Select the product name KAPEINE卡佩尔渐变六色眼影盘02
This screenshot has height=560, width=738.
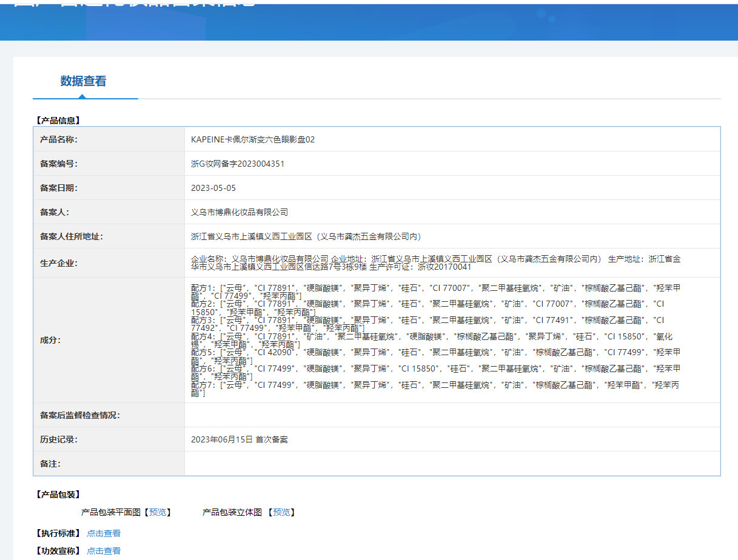click(253, 139)
